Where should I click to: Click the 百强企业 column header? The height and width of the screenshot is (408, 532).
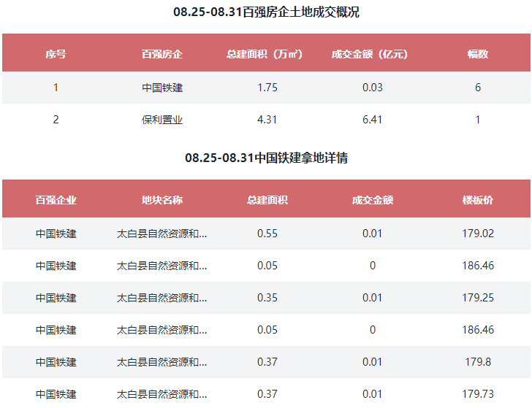coord(56,200)
